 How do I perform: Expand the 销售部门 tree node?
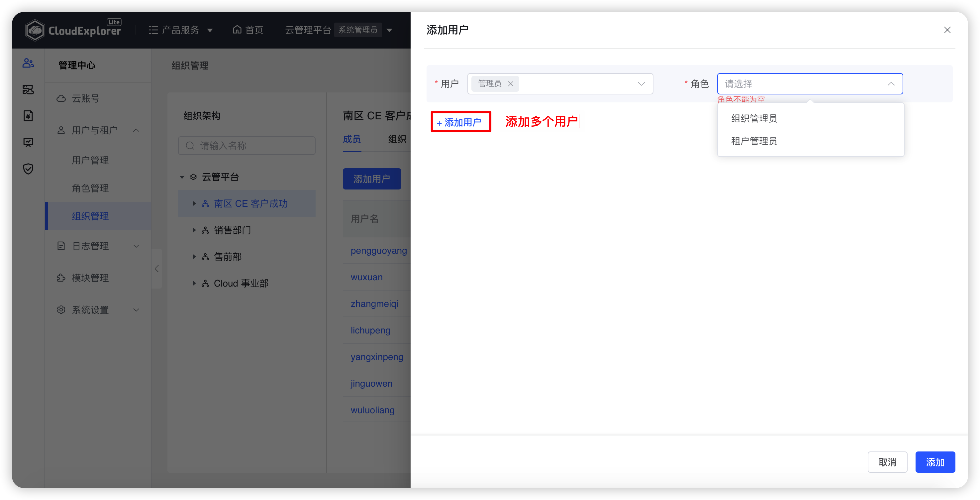(194, 230)
